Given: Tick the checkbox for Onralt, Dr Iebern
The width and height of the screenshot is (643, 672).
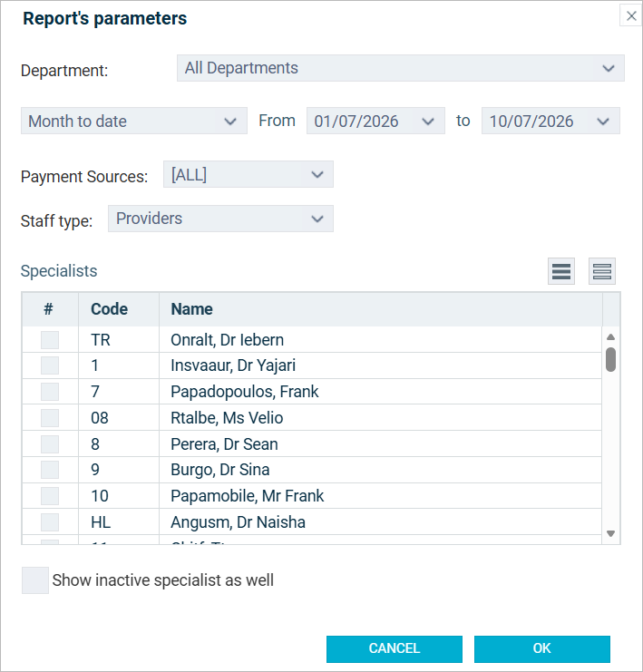Looking at the screenshot, I should pyautogui.click(x=50, y=340).
